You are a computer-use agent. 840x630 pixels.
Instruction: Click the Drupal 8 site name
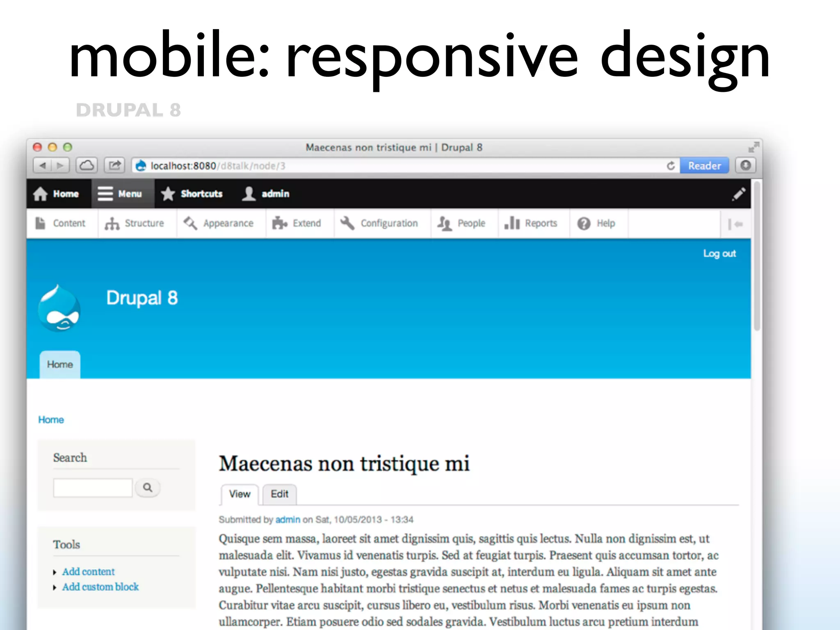[142, 298]
